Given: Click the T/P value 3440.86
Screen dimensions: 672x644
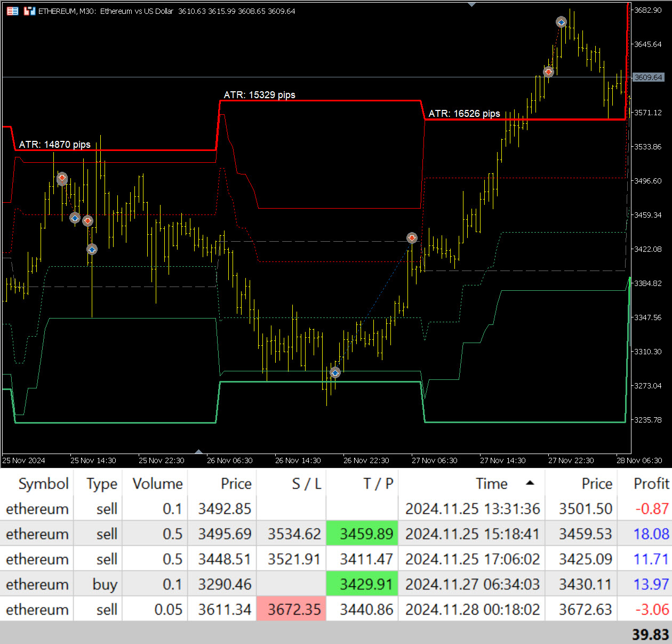Looking at the screenshot, I should pos(366,609).
